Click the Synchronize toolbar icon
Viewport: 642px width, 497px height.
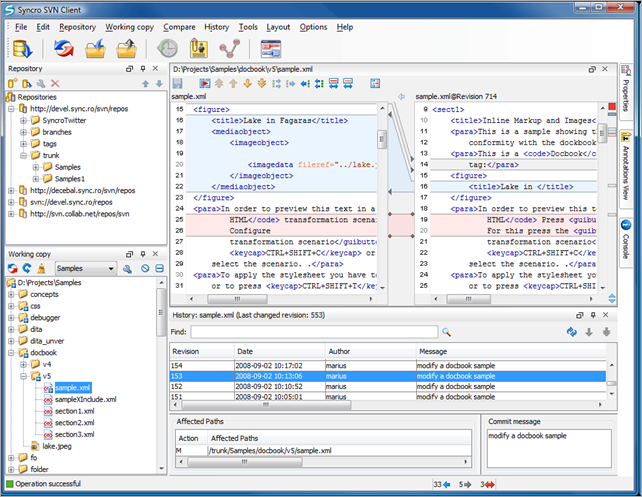tap(63, 47)
